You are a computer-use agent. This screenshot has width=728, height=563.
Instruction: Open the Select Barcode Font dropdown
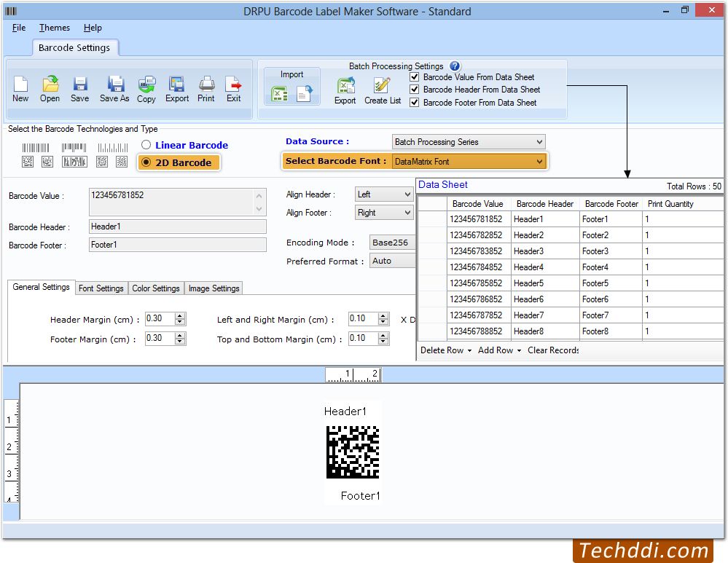coord(469,162)
